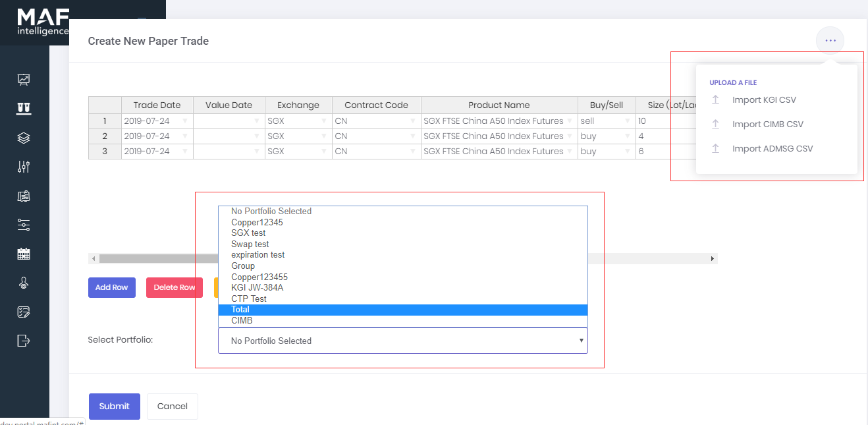Select CIMB in the portfolio list
Image resolution: width=868 pixels, height=425 pixels.
point(402,321)
